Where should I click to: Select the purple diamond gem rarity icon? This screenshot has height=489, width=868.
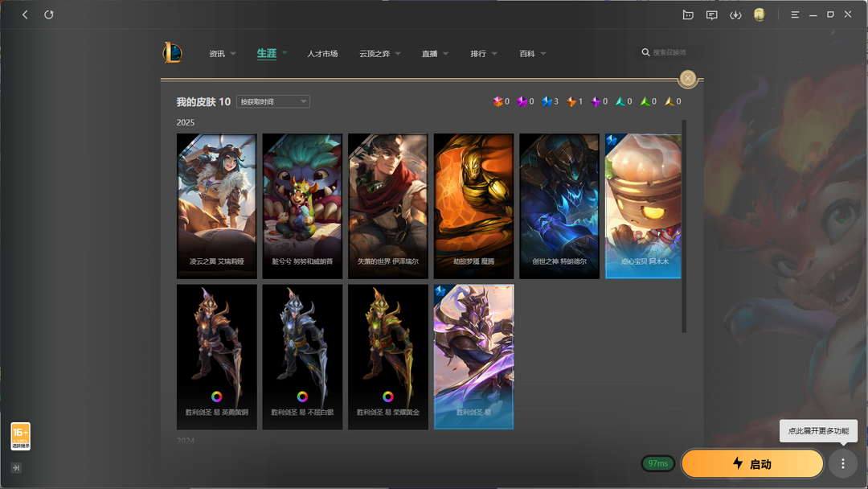pos(596,101)
